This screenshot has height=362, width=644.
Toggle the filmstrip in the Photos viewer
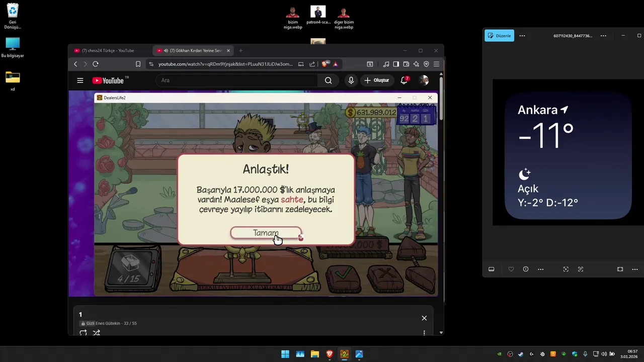tap(492, 269)
